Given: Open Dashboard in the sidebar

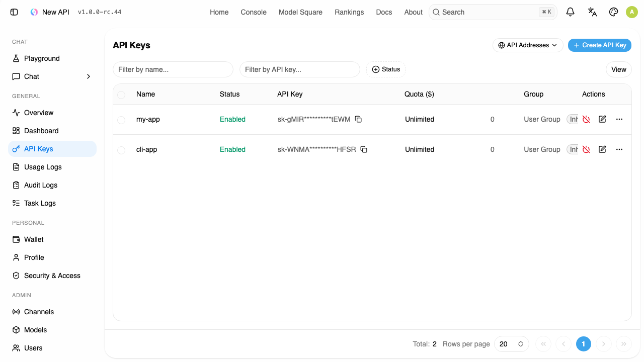Looking at the screenshot, I should [52, 131].
